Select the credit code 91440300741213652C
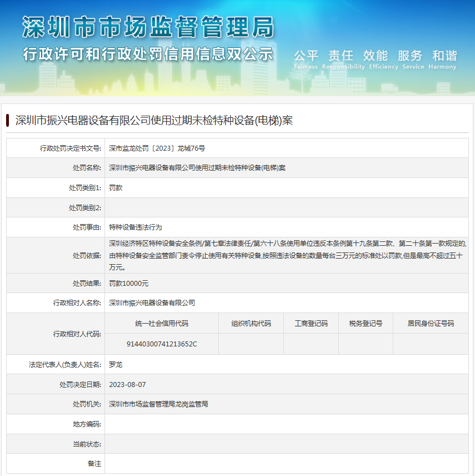 pos(162,344)
